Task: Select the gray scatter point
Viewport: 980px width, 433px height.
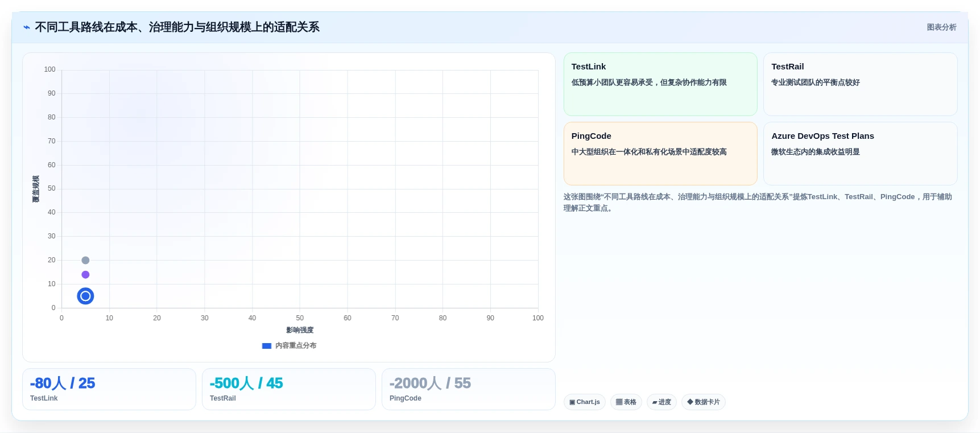Action: pos(85,260)
